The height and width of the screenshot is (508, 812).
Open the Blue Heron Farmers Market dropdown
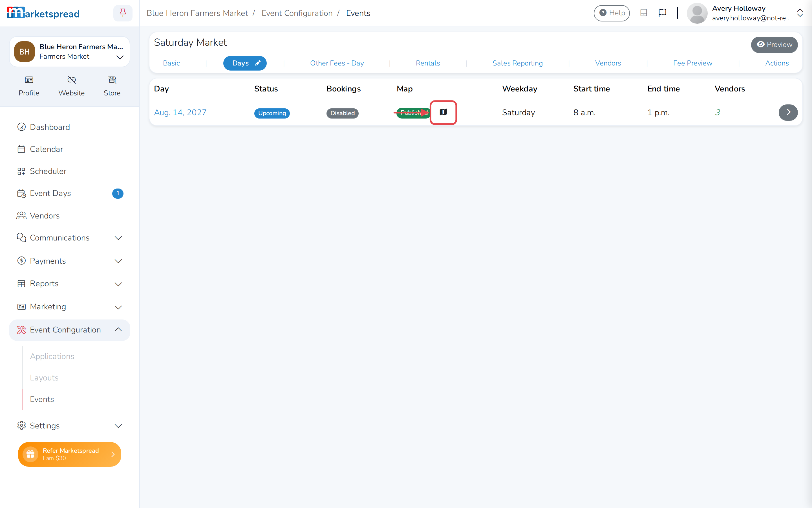pos(69,51)
